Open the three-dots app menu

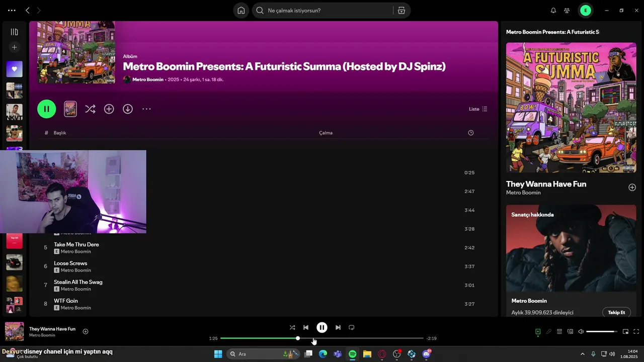coord(12,10)
